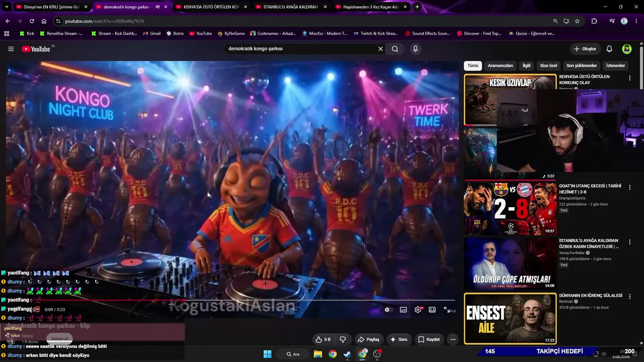This screenshot has height=362, width=644.
Task: Select the İzlenenler filter chip
Action: [x=615, y=66]
